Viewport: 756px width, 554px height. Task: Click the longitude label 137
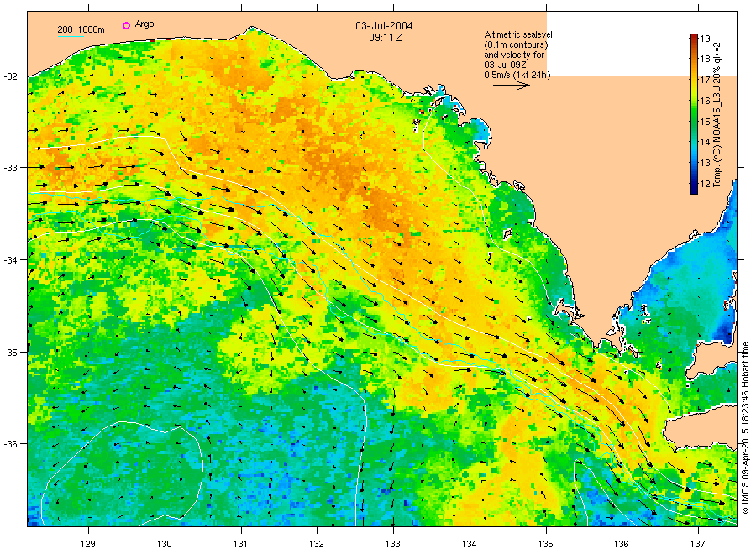[x=697, y=545]
